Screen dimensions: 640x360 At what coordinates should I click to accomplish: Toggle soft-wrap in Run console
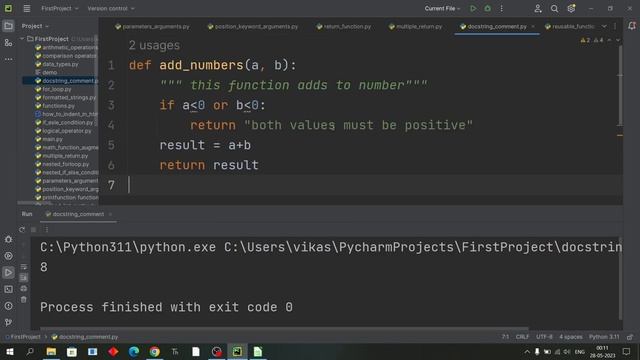[x=24, y=267]
